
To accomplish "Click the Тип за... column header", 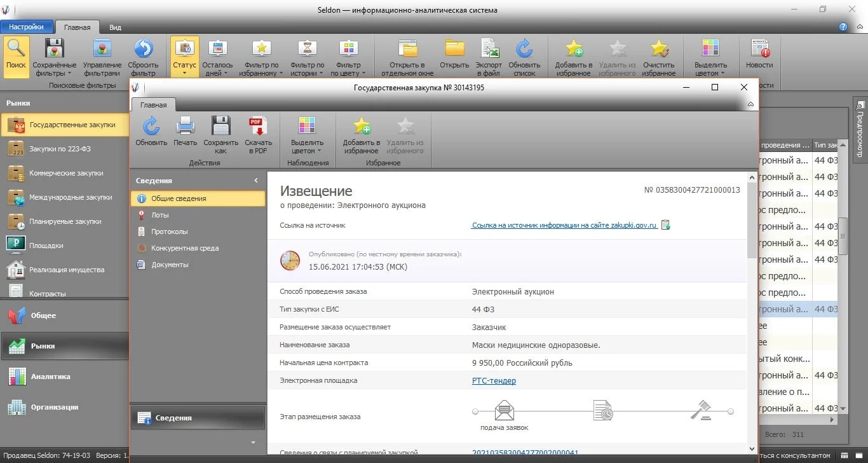I will point(826,145).
